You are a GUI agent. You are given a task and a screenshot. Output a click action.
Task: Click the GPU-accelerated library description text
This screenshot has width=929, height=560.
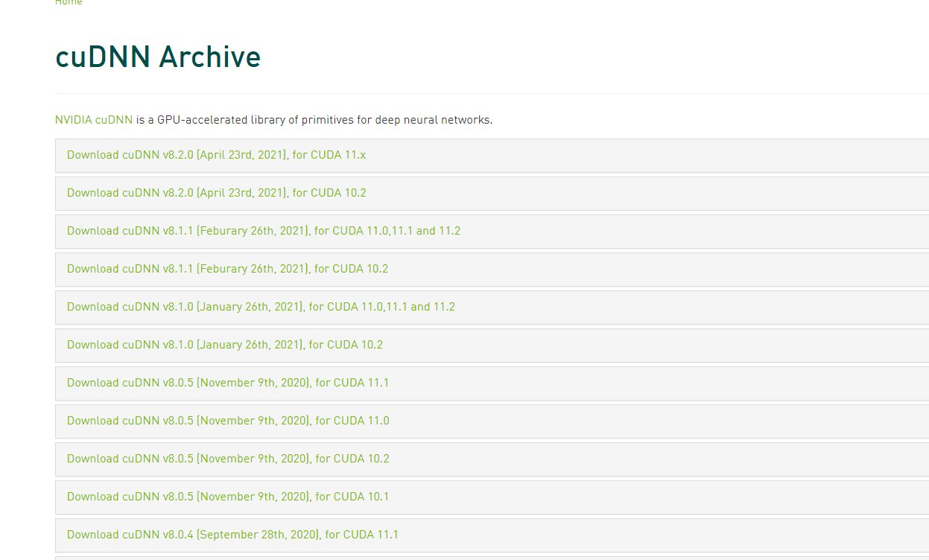click(x=313, y=119)
